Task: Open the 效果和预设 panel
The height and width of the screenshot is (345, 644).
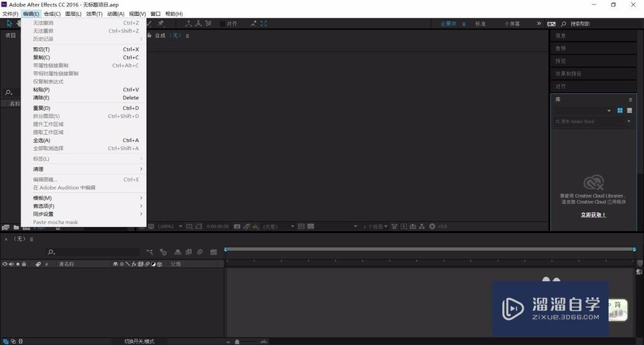Action: [594, 73]
